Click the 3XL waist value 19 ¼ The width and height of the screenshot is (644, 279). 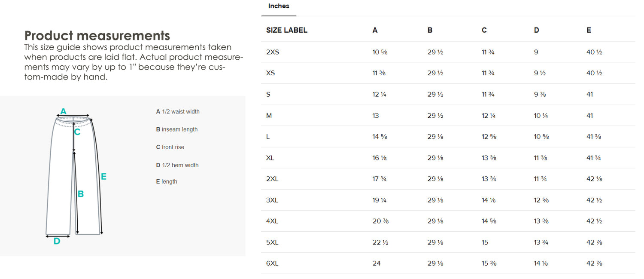click(380, 200)
